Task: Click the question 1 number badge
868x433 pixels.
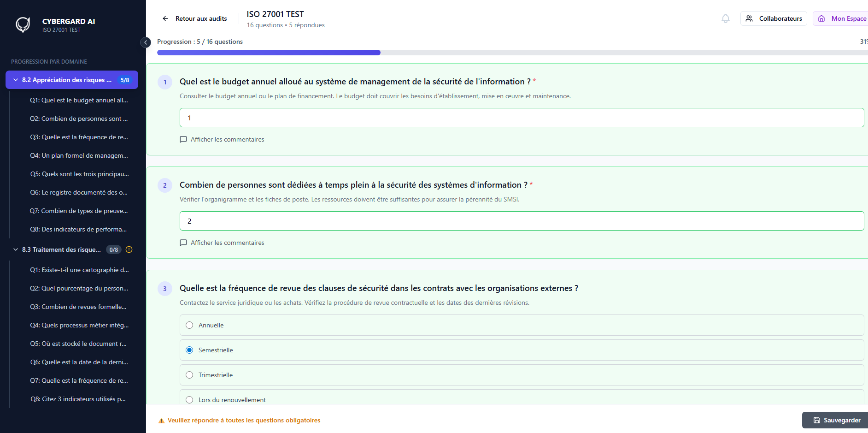Action: [x=165, y=82]
